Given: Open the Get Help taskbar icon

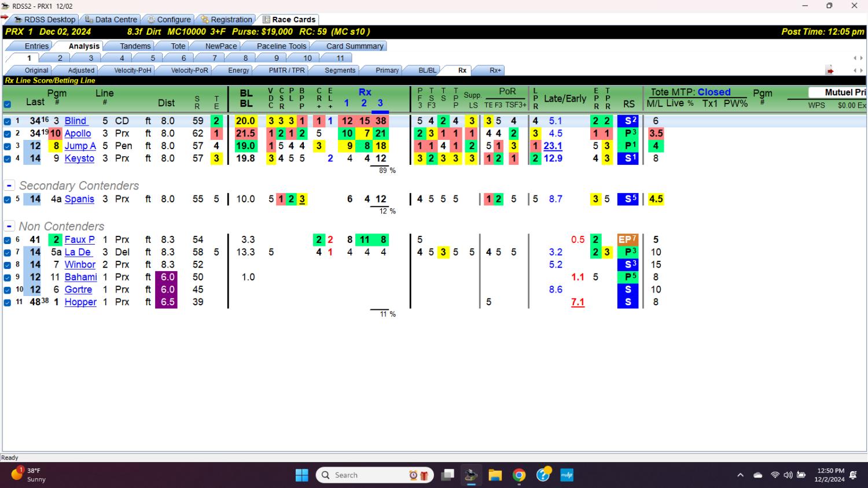Looking at the screenshot, I should coord(543,475).
